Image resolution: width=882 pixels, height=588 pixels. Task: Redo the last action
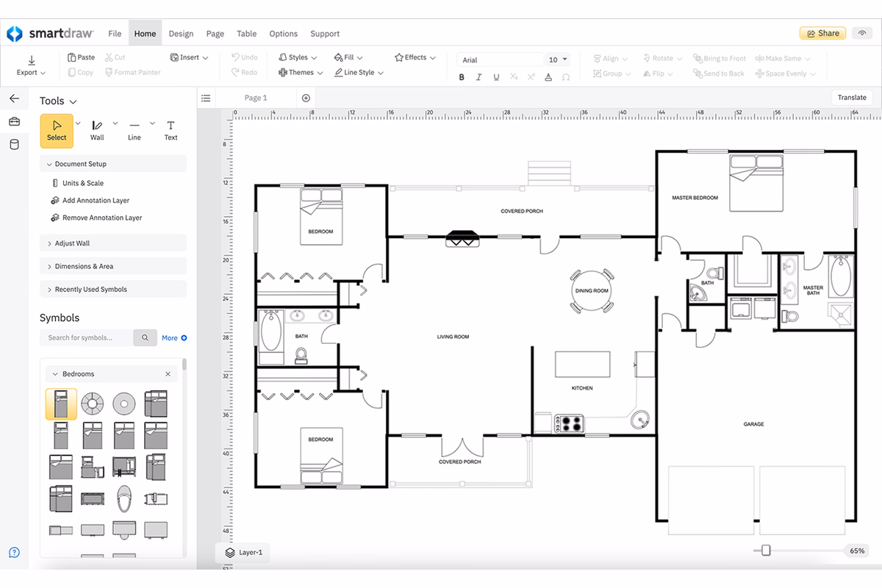click(245, 73)
